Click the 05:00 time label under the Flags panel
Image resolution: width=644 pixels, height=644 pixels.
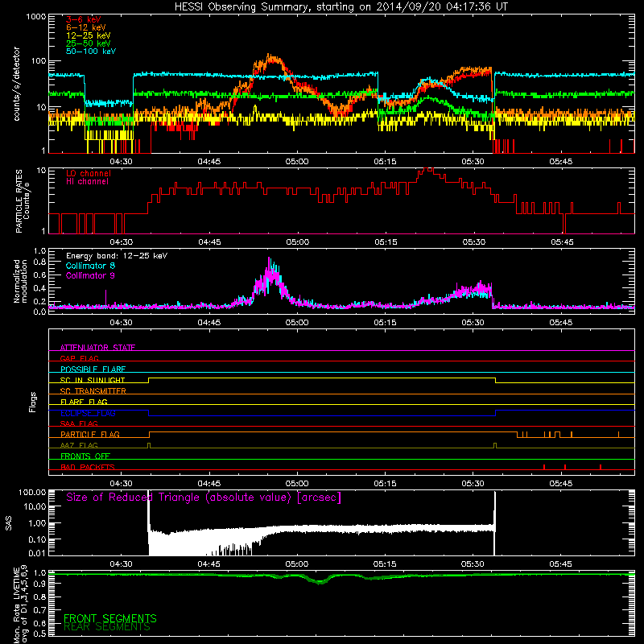point(297,484)
